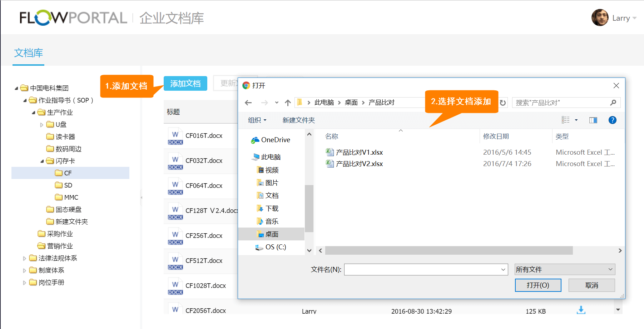Switch to the 文档库 tab
This screenshot has width=644, height=329.
[x=28, y=53]
